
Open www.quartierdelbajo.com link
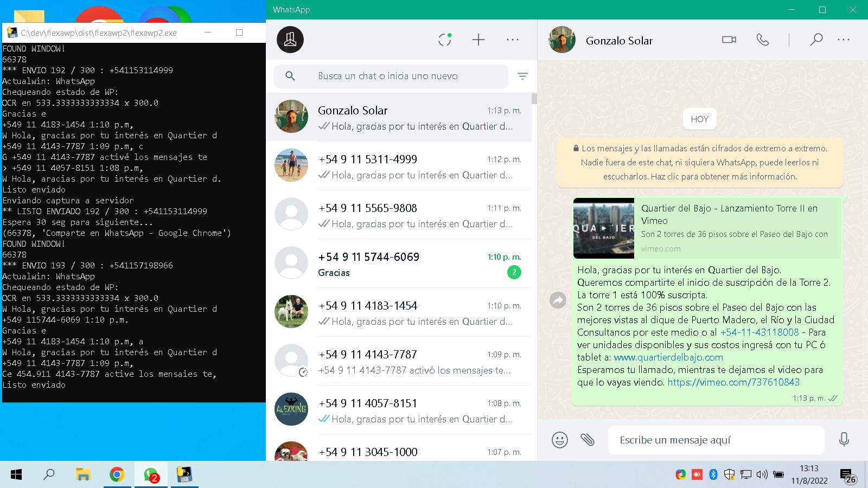(668, 357)
